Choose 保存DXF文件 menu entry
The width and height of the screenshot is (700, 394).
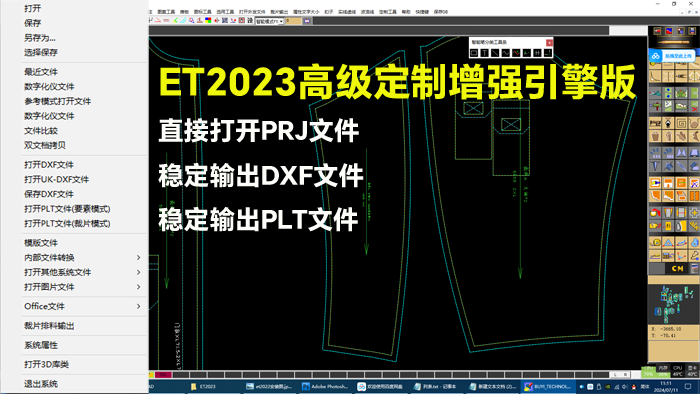pyautogui.click(x=49, y=194)
